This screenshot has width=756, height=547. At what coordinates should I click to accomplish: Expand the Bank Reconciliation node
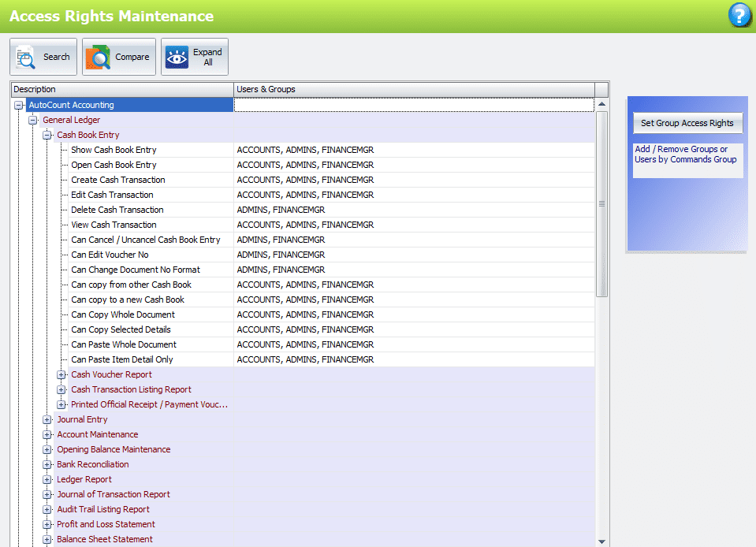click(47, 464)
